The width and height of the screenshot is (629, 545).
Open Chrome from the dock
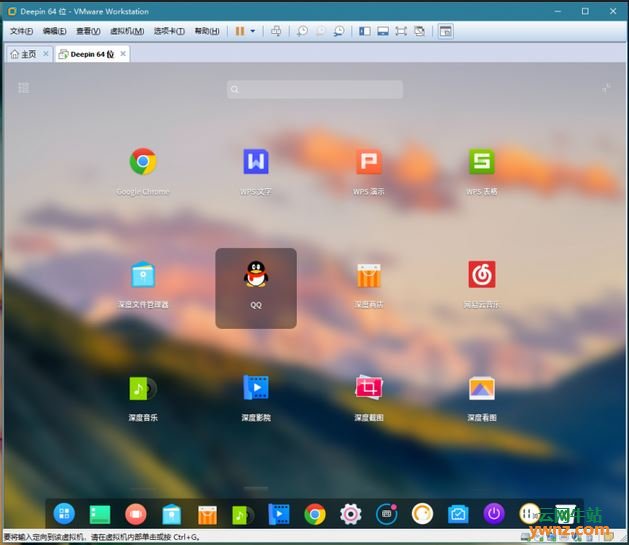(315, 514)
